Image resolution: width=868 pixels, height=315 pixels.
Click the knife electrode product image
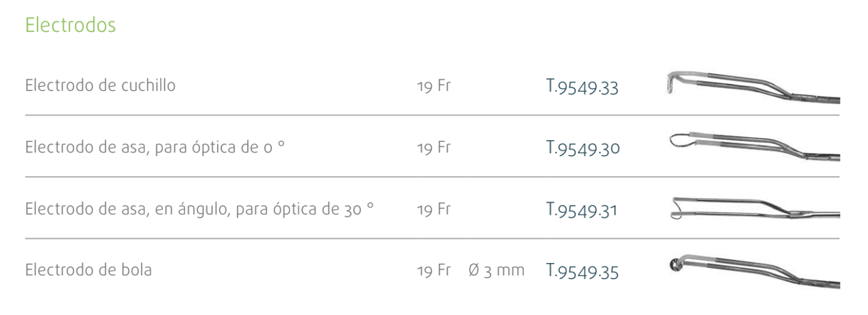click(752, 87)
